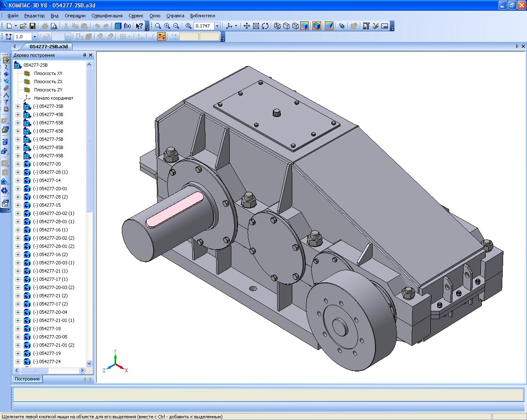Click the Save document floppy icon
Image resolution: width=527 pixels, height=420 pixels.
coord(33,26)
